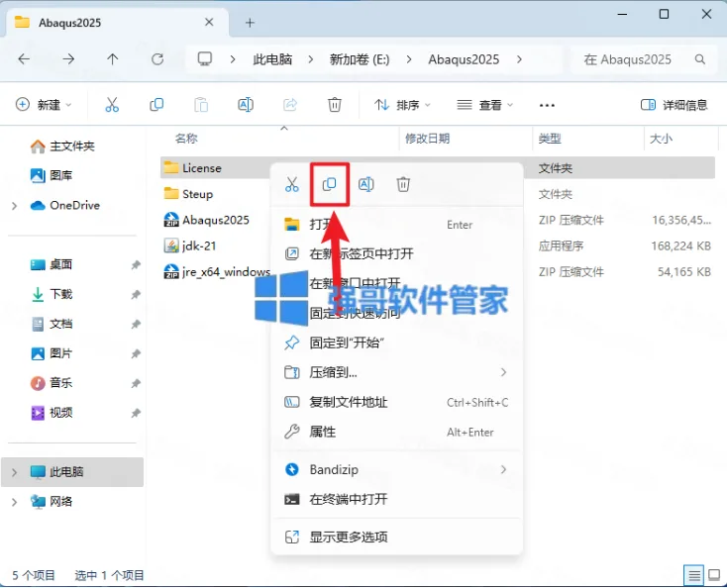Click the paste icon in the toolbar
Viewport: 727px width, 588px height.
[201, 105]
